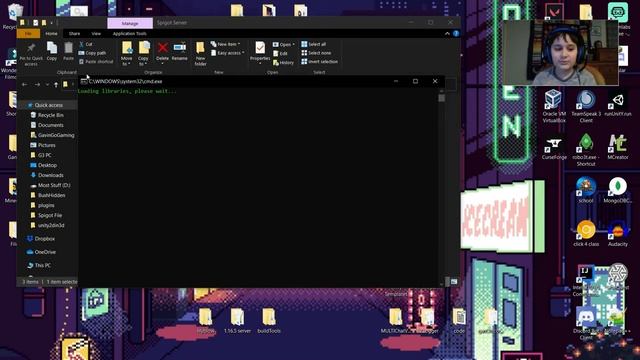Open the robo3t.exe shortcut
Image resolution: width=640 pixels, height=360 pixels.
[x=586, y=150]
